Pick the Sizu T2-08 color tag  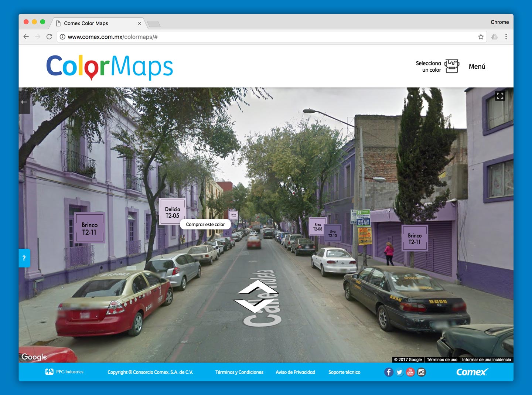pyautogui.click(x=317, y=227)
